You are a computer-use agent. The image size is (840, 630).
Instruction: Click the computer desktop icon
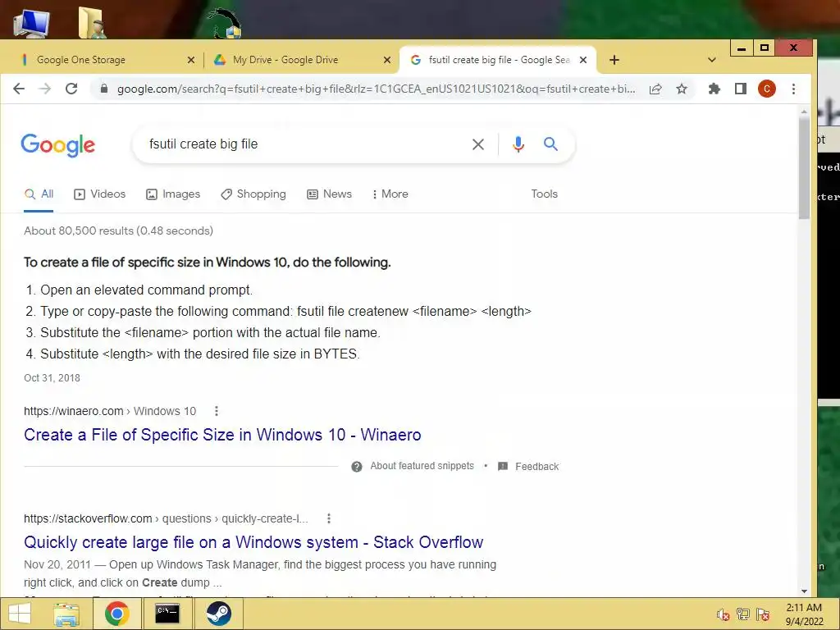pos(31,22)
